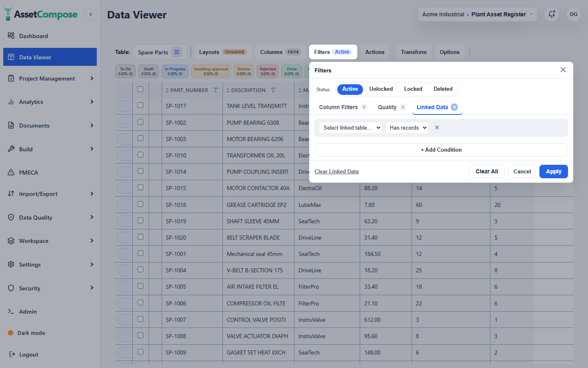Click the Data Quality shield icon
This screenshot has width=588, height=368.
pyautogui.click(x=11, y=217)
